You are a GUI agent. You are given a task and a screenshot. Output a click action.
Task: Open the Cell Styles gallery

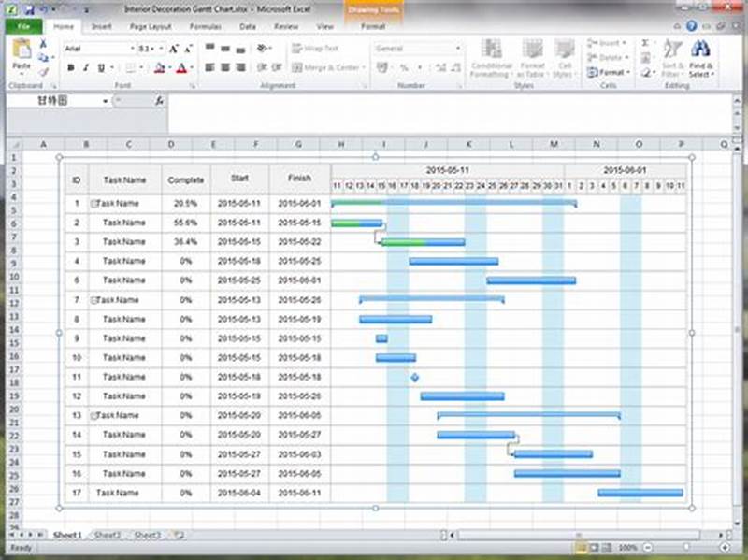563,58
